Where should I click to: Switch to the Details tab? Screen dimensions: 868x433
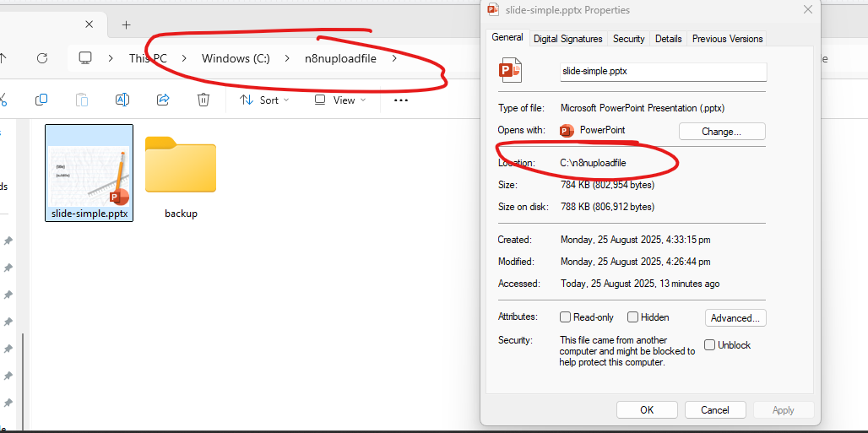[668, 39]
